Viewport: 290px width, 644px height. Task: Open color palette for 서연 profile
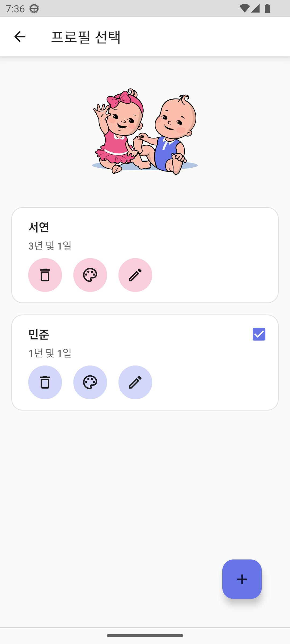pyautogui.click(x=90, y=275)
